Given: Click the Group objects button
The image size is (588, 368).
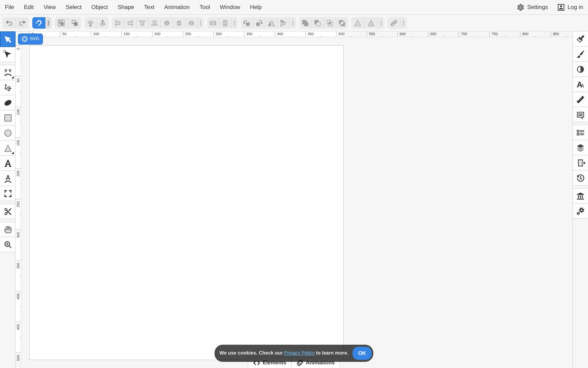Looking at the screenshot, I should pos(61,23).
